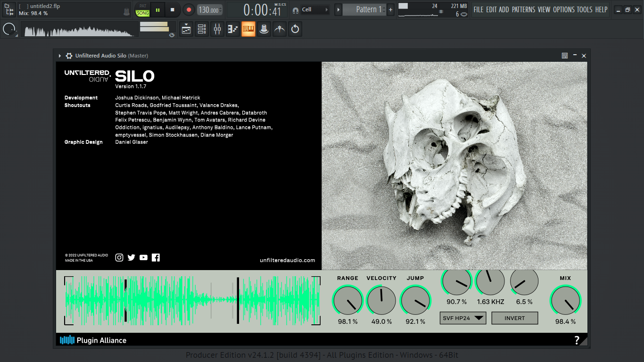This screenshot has width=644, height=362.
Task: Click the Silo help question mark
Action: 577,340
